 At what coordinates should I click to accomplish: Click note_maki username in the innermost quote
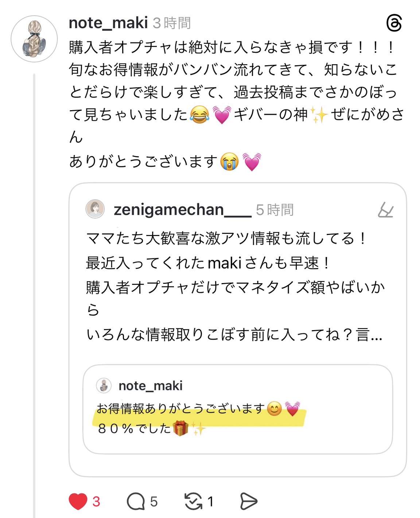151,386
